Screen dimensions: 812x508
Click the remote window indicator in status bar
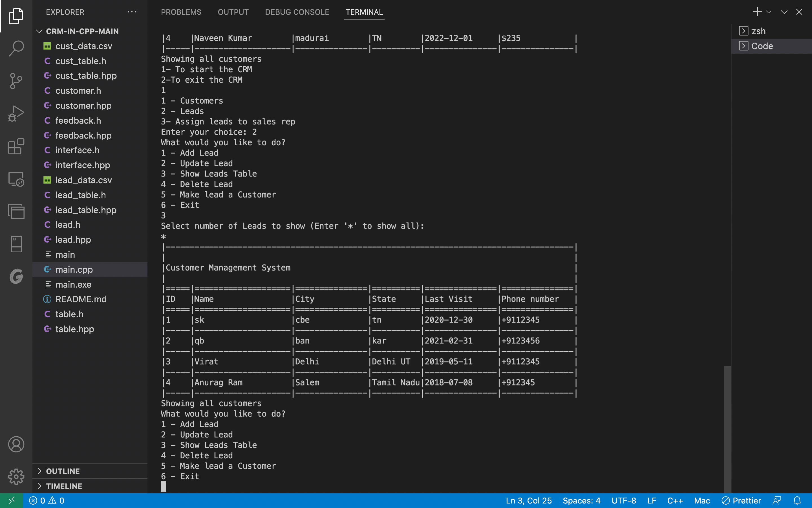coord(11,501)
